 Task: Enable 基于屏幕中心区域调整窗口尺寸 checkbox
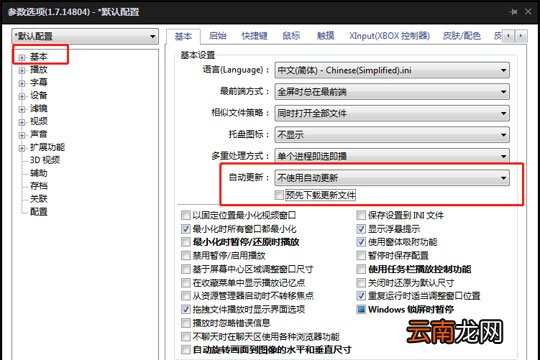click(186, 269)
